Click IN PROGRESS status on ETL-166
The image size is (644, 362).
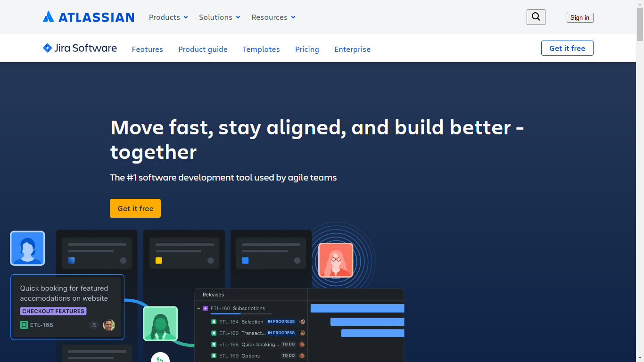click(x=281, y=333)
